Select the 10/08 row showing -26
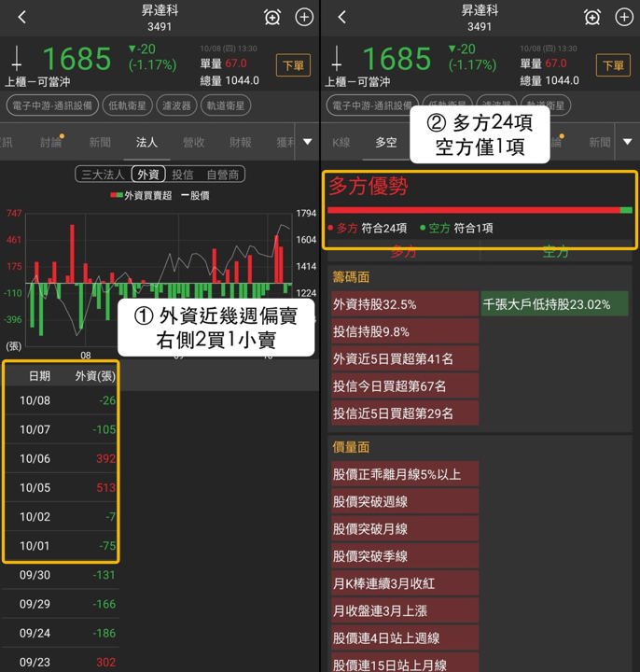The height and width of the screenshot is (672, 640). 62,400
